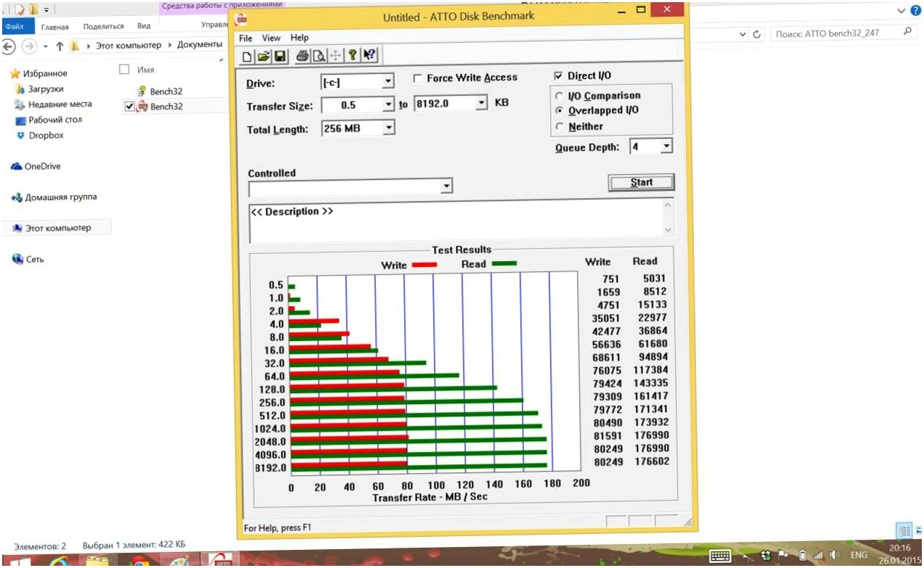This screenshot has width=924, height=568.
Task: Select the first Bench32 file
Action: click(160, 91)
